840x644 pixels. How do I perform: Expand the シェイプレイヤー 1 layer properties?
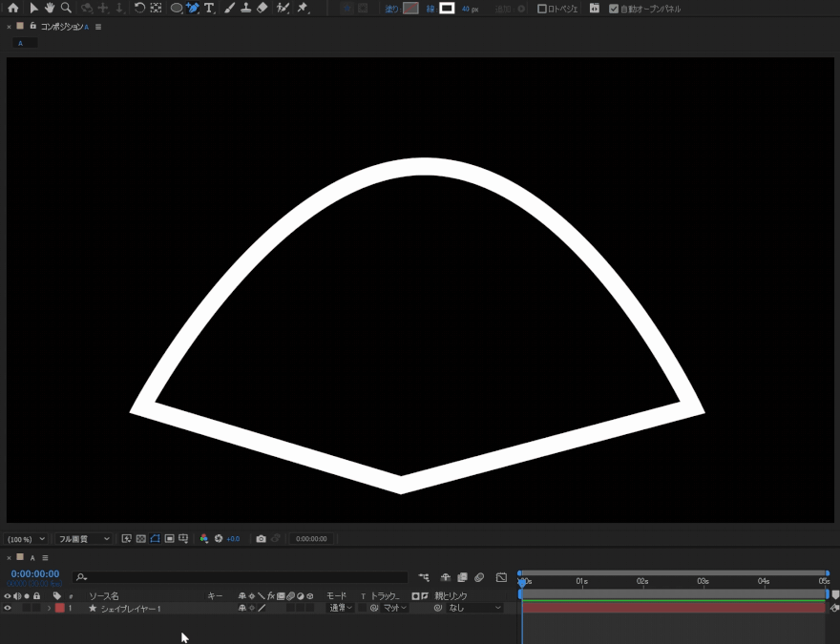(49, 608)
